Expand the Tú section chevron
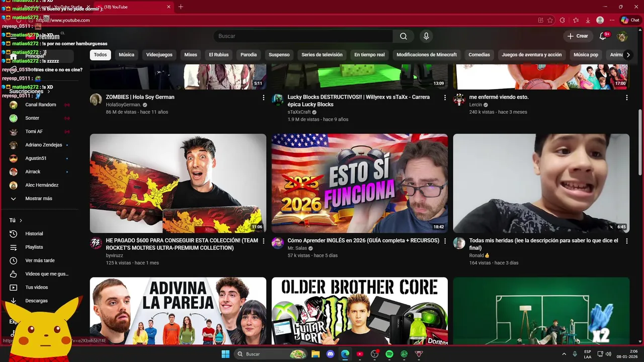Viewport: 644px width, 362px height. click(x=21, y=221)
